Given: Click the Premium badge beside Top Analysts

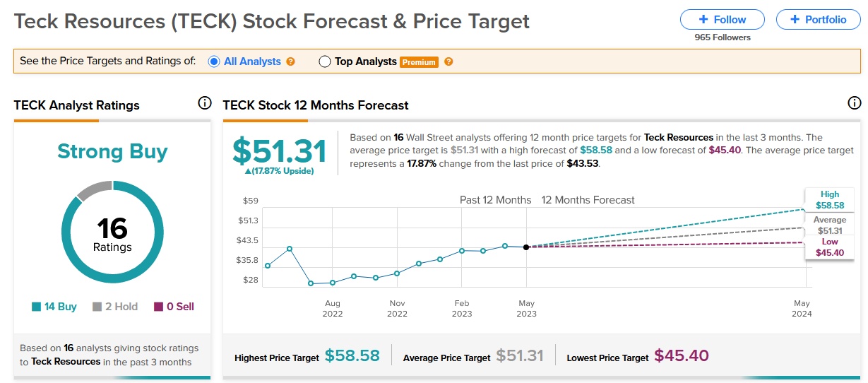Looking at the screenshot, I should (419, 62).
